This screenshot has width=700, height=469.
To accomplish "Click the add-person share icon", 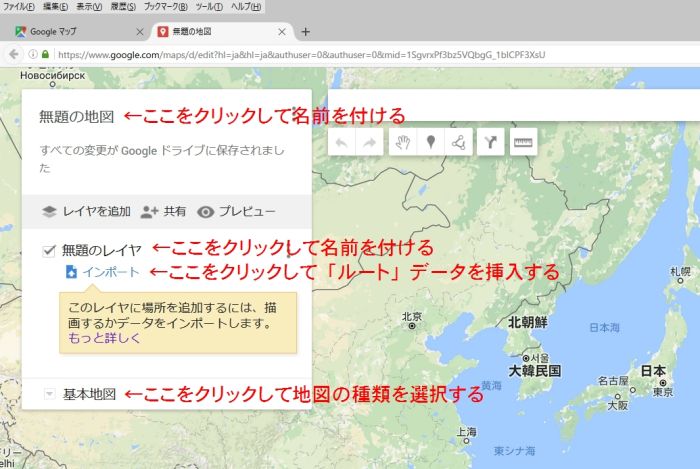I will point(149,212).
